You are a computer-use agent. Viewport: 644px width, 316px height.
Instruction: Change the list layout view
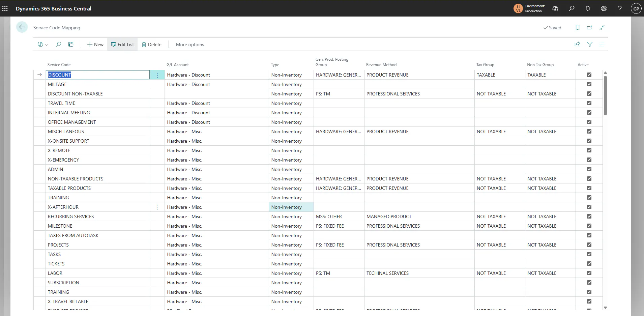pos(602,44)
